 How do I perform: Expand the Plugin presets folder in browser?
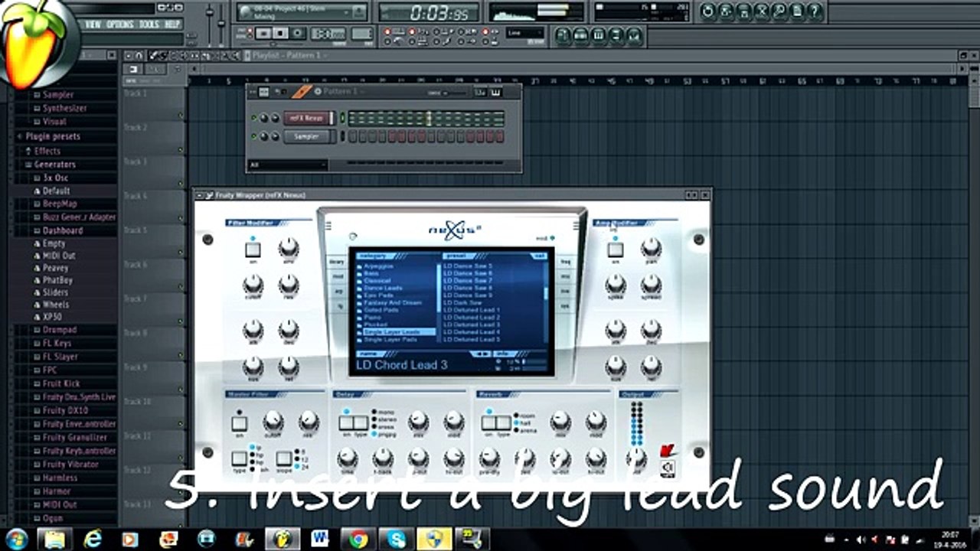coord(52,136)
